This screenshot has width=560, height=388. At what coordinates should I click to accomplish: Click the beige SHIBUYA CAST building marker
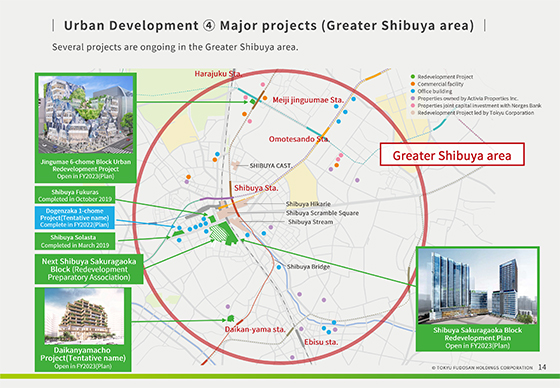(236, 165)
